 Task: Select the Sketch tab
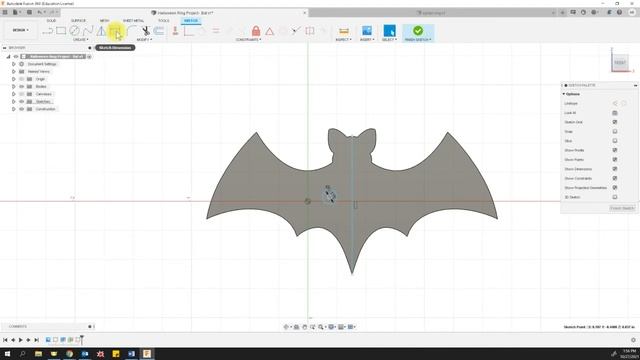[x=191, y=20]
